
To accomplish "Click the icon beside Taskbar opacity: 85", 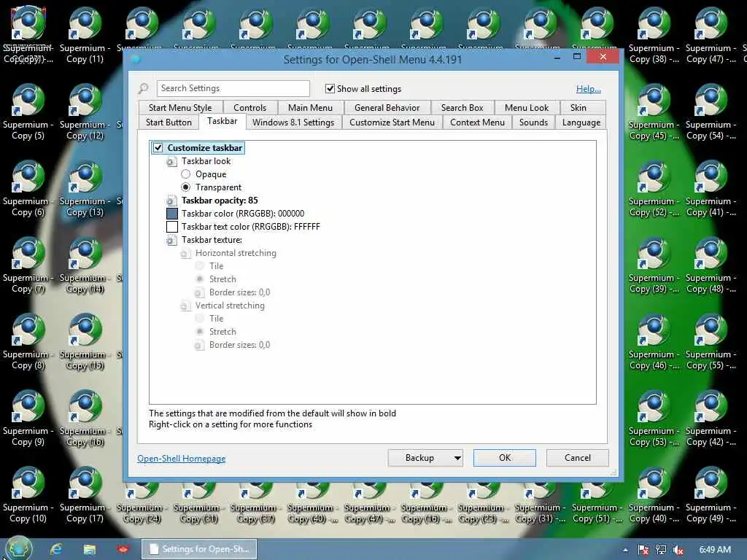I will pyautogui.click(x=171, y=201).
